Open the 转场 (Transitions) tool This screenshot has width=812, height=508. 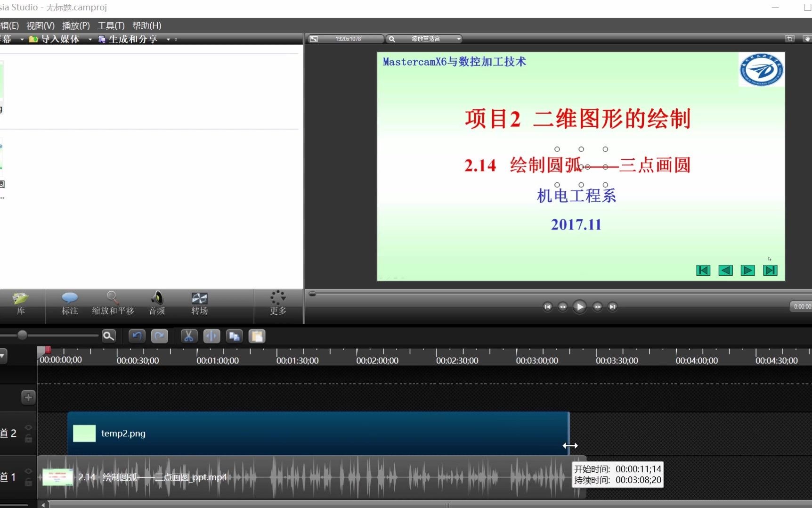tap(199, 303)
